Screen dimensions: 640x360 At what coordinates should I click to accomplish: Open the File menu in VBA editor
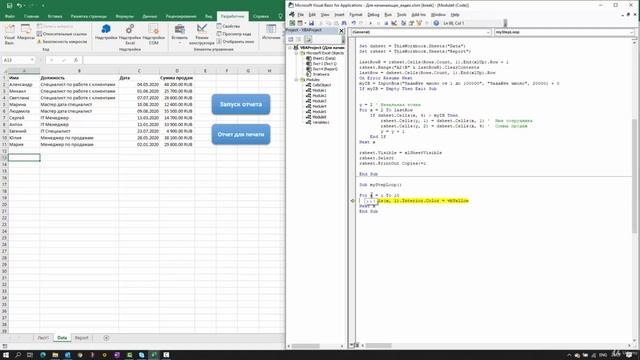point(300,15)
